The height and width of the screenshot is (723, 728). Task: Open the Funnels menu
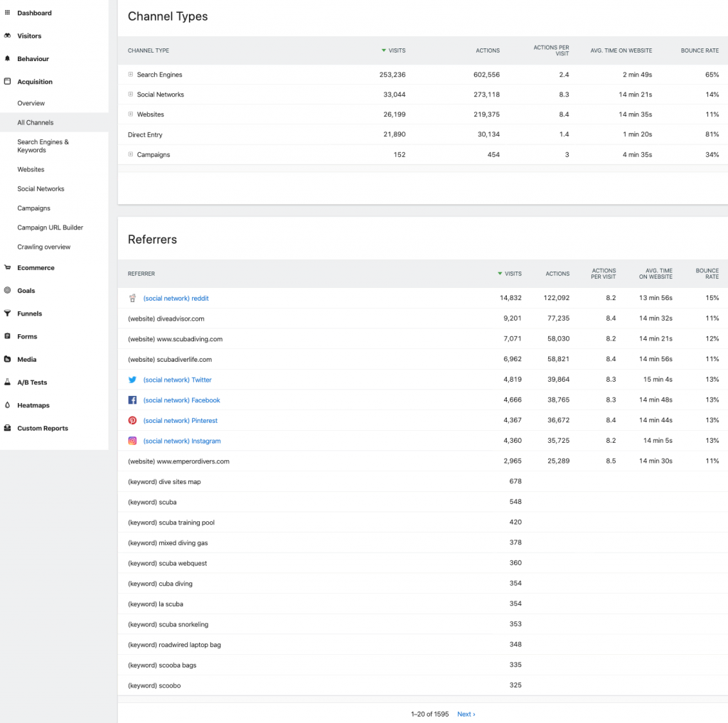pos(30,314)
